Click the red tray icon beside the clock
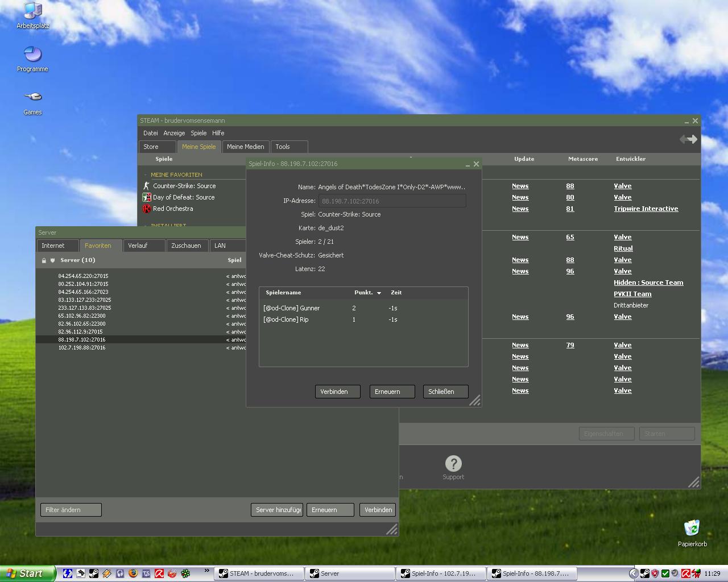 (x=696, y=573)
